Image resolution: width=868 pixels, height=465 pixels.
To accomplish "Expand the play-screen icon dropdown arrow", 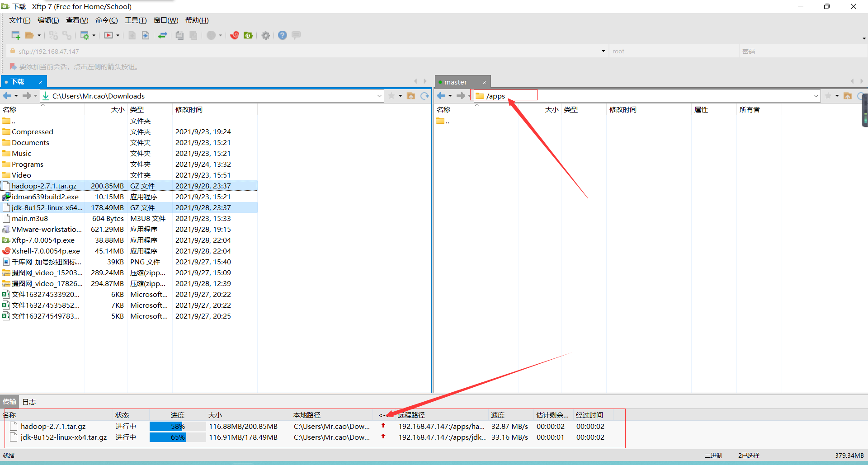I will click(118, 35).
